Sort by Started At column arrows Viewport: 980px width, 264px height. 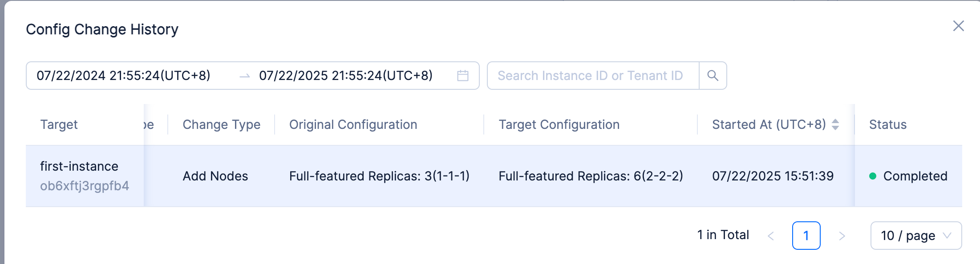[835, 124]
